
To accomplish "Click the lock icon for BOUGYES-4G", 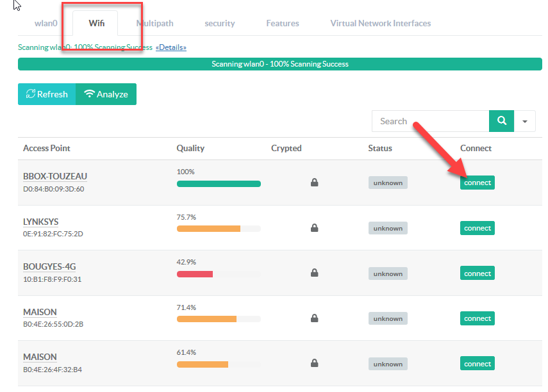I will click(314, 274).
